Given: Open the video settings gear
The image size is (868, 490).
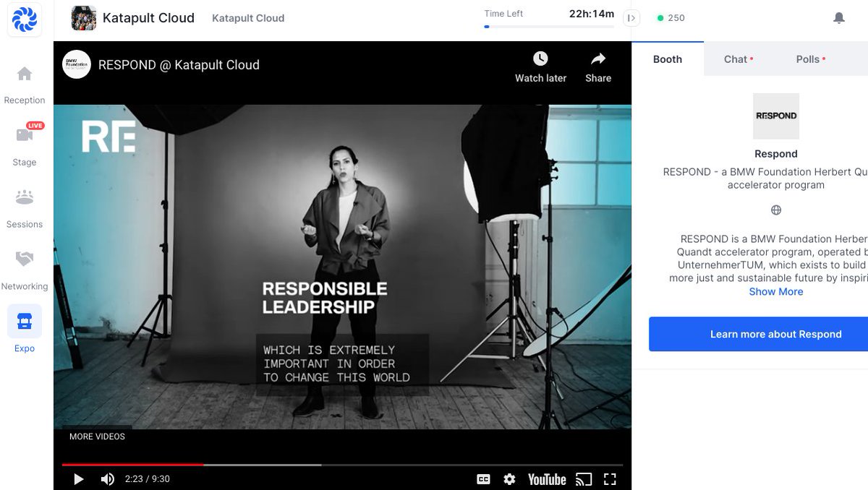Looking at the screenshot, I should (509, 479).
